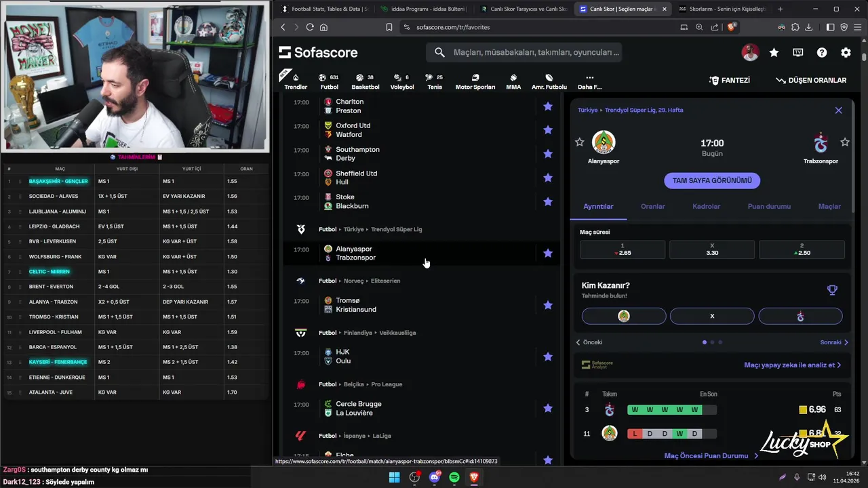
Task: Click the Brave Shields icon
Action: coord(732,27)
